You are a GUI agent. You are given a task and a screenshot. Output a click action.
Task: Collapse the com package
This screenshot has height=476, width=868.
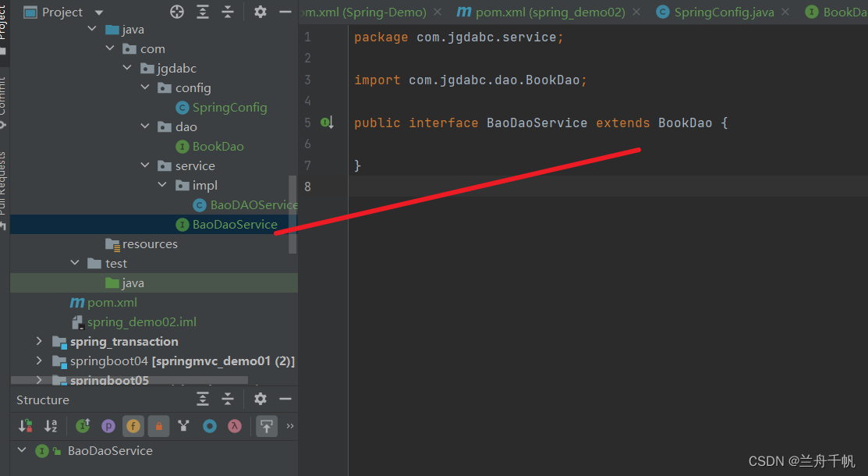click(110, 48)
